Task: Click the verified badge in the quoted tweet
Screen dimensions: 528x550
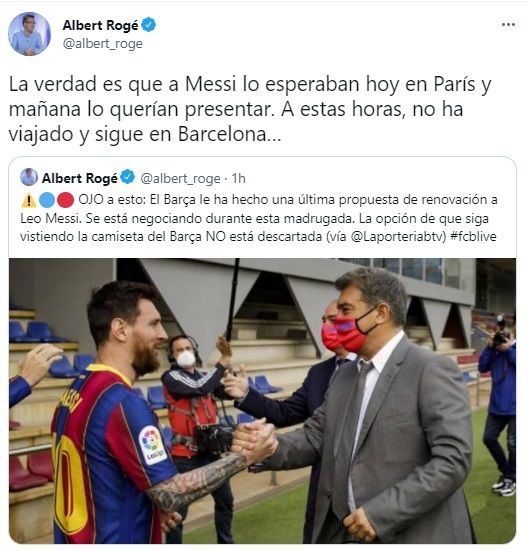Action: point(128,177)
